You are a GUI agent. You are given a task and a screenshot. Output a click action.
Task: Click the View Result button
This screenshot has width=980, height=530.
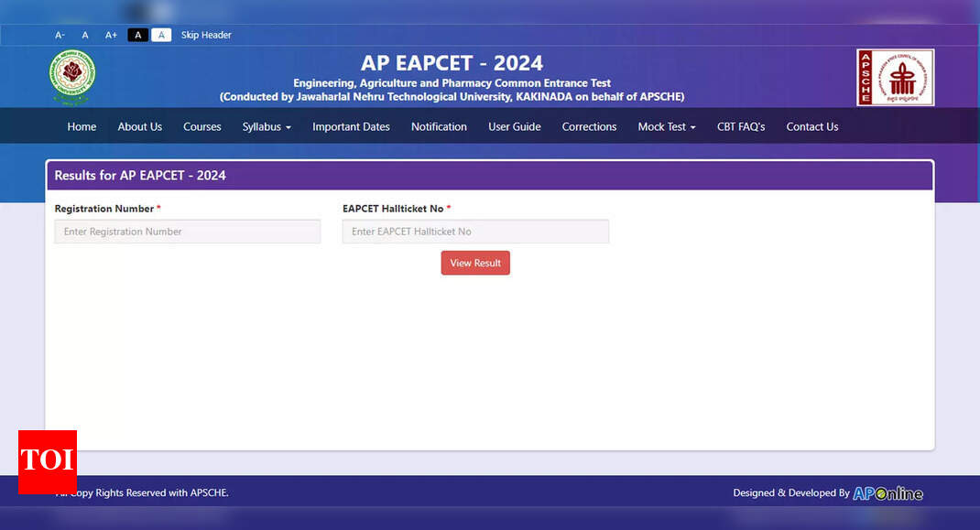click(x=475, y=263)
